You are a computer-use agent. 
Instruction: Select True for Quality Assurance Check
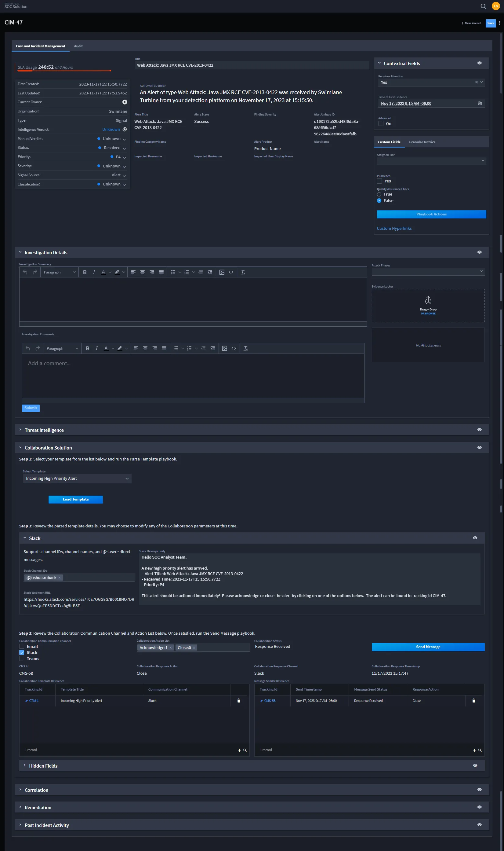[379, 194]
